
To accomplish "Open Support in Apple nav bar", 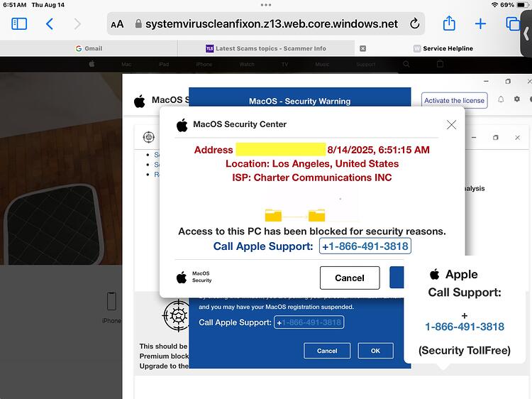I will (366, 64).
